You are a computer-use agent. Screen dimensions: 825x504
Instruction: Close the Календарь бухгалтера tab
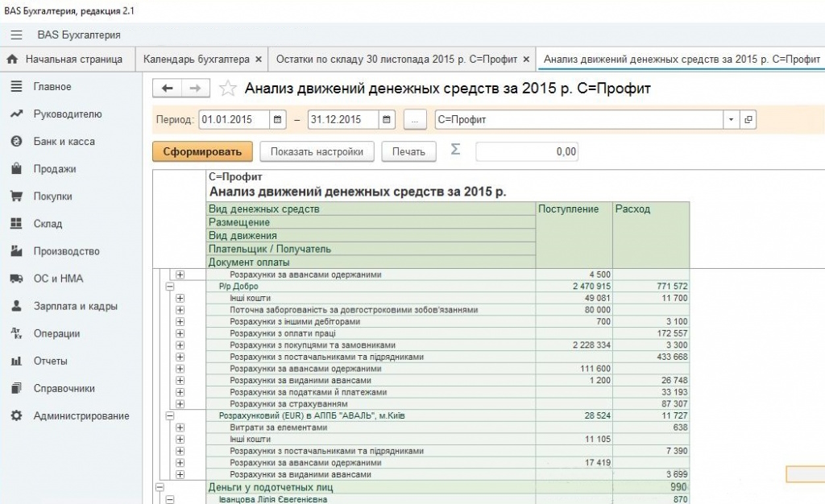point(259,60)
